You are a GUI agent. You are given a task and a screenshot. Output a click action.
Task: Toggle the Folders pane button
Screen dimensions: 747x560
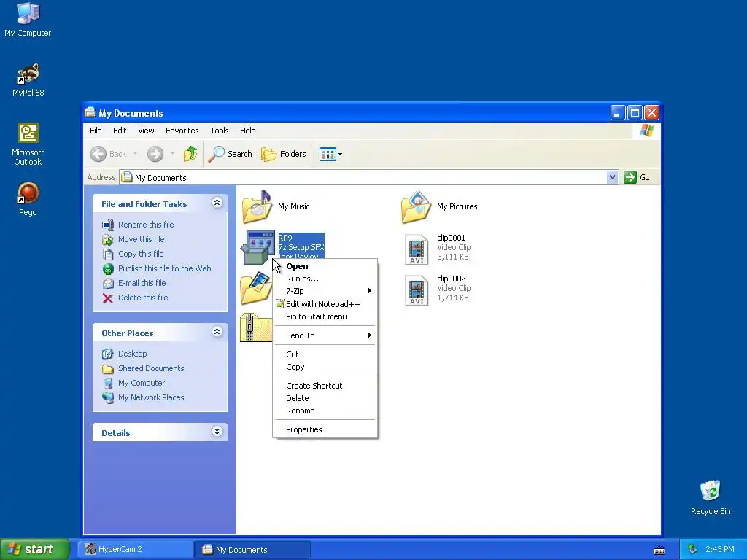pos(284,154)
